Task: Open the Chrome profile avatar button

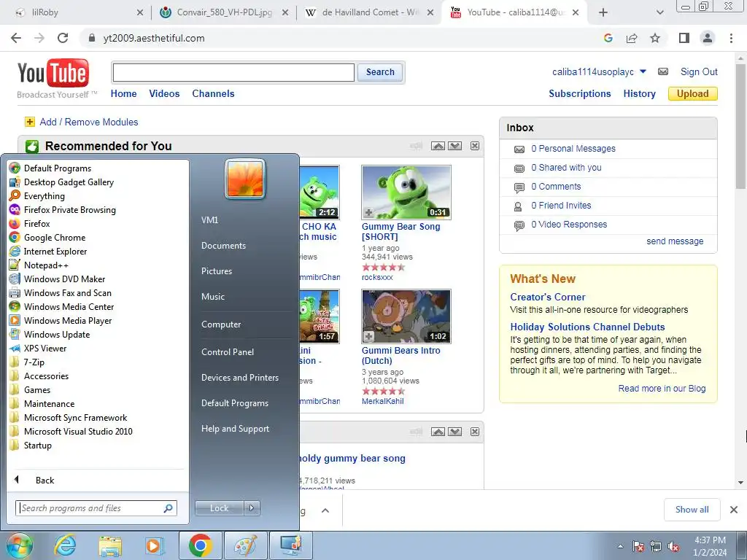Action: [x=708, y=38]
